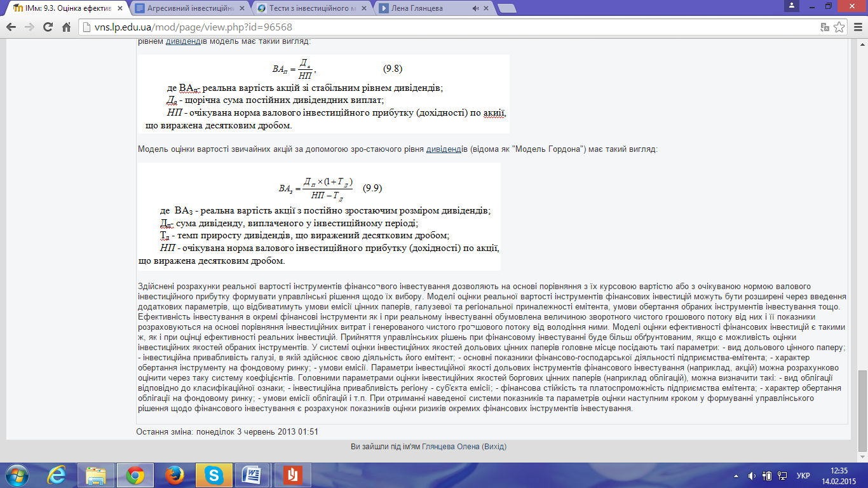Switch input language from УКР
This screenshot has width=868, height=488.
pyautogui.click(x=803, y=475)
